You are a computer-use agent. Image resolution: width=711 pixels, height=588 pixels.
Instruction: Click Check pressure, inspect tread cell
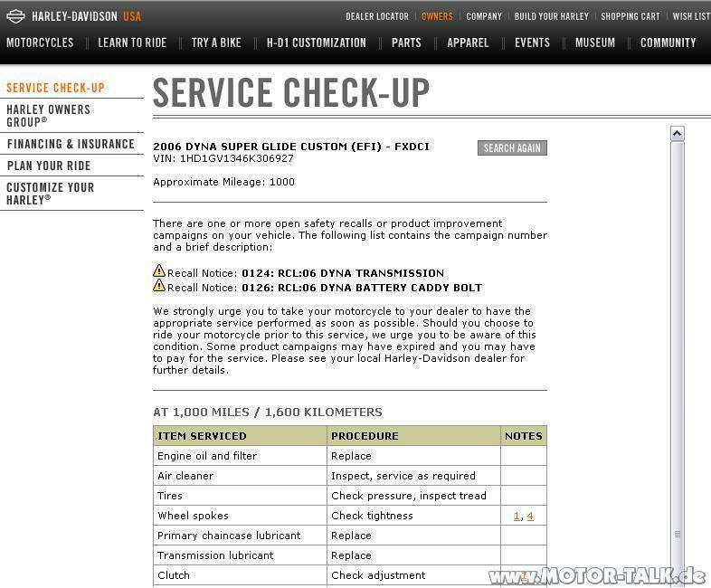413,496
